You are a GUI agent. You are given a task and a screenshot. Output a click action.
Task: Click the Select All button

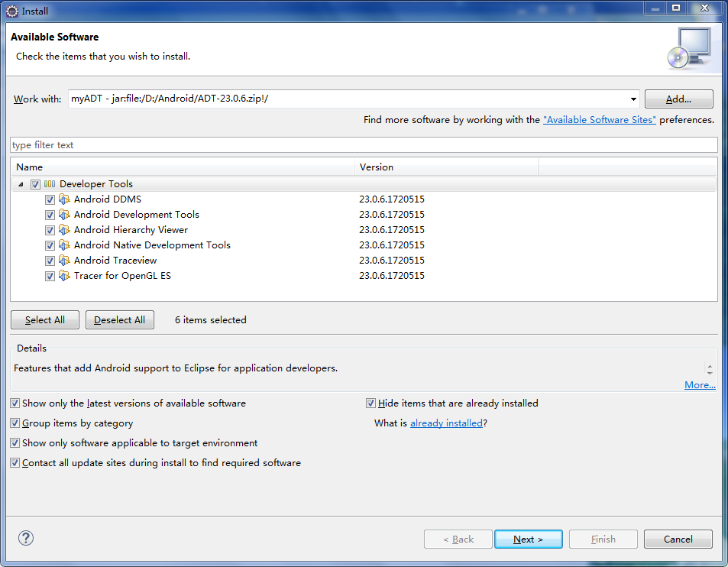(45, 320)
